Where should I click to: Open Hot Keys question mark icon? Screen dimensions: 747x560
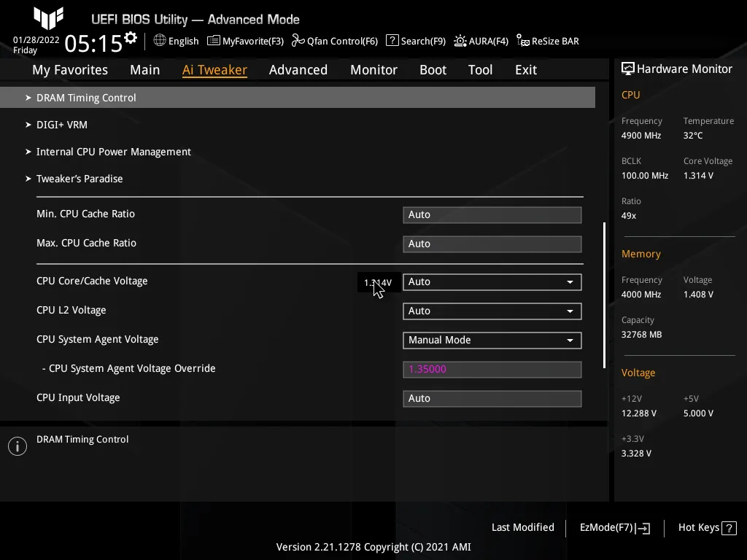click(729, 528)
